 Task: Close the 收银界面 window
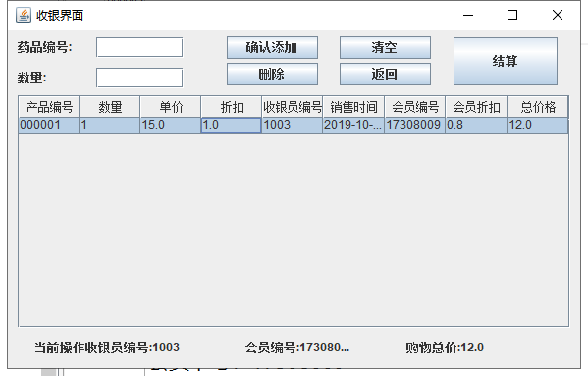click(558, 15)
